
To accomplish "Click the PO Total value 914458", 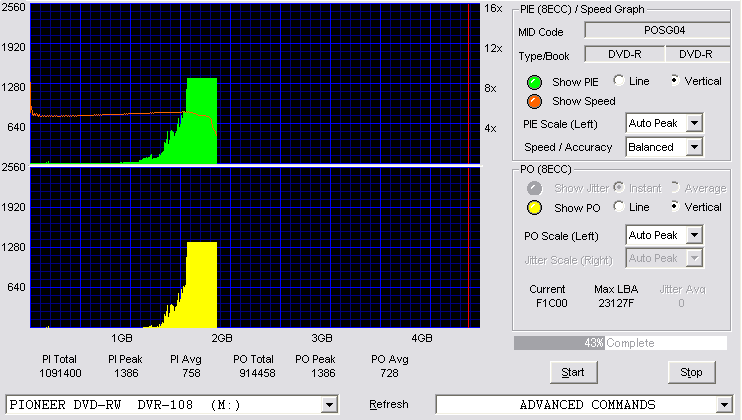I will pos(257,374).
